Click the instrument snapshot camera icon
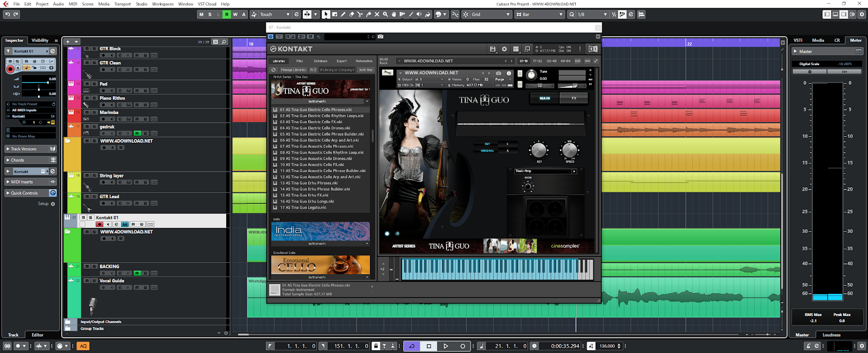 (499, 73)
